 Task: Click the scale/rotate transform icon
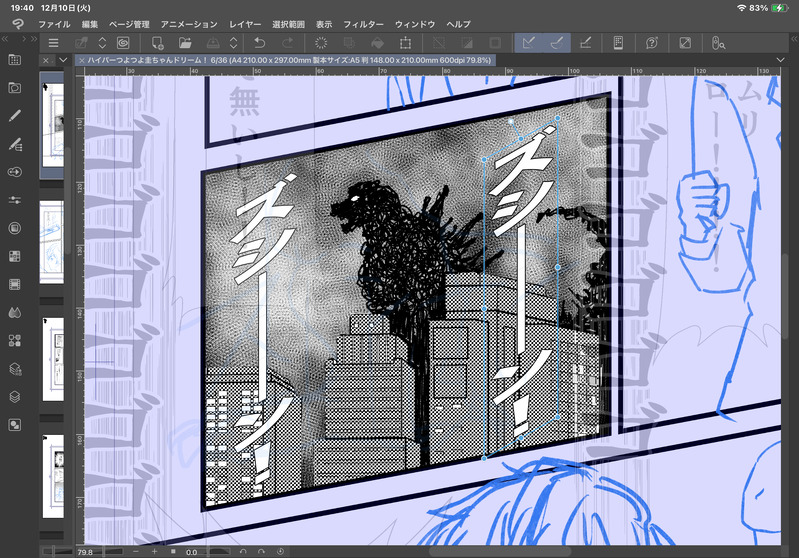(x=406, y=43)
